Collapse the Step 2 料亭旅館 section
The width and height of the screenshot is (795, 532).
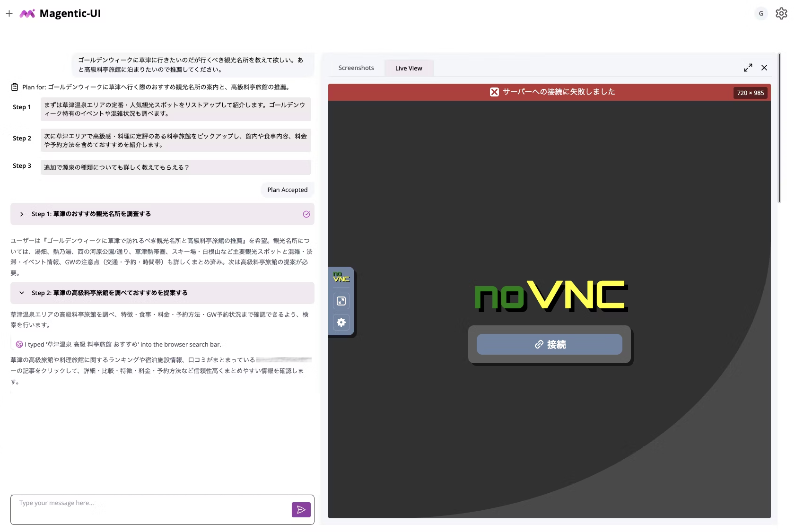21,292
